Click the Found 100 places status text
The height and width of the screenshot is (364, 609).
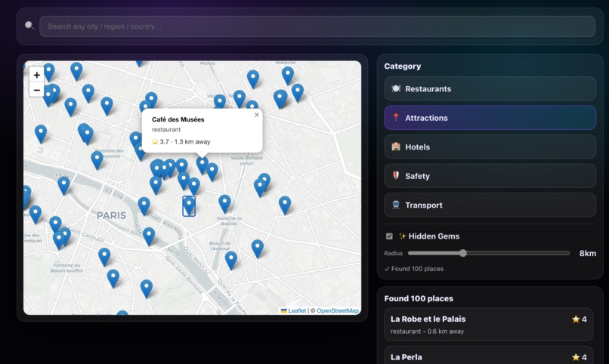pyautogui.click(x=413, y=269)
